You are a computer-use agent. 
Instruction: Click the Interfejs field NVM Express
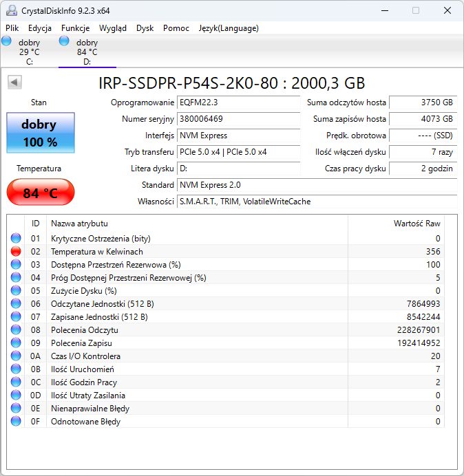point(238,136)
